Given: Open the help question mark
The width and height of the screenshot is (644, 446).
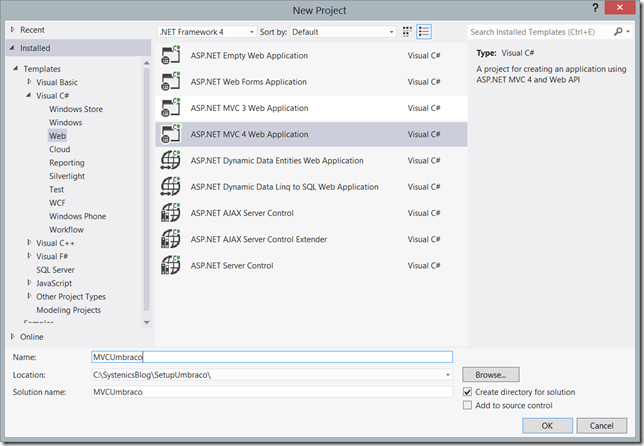Looking at the screenshot, I should [x=595, y=8].
